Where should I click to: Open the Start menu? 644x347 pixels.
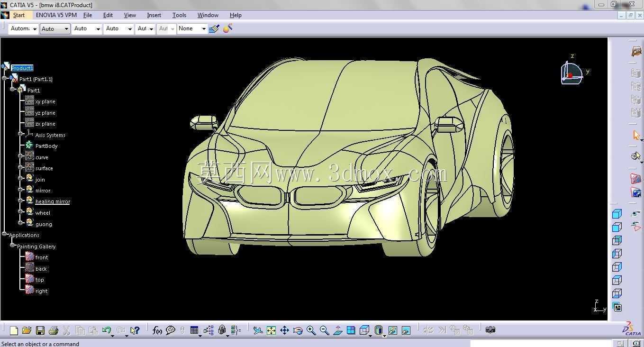[x=19, y=15]
